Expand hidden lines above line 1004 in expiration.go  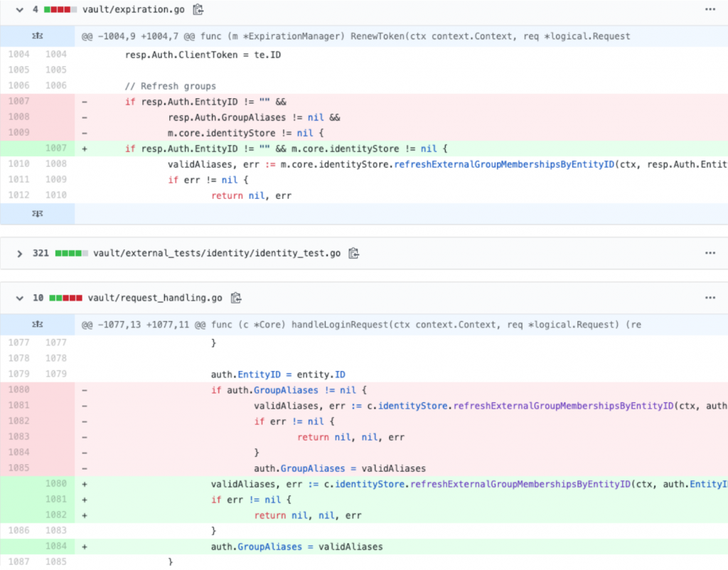(38, 36)
